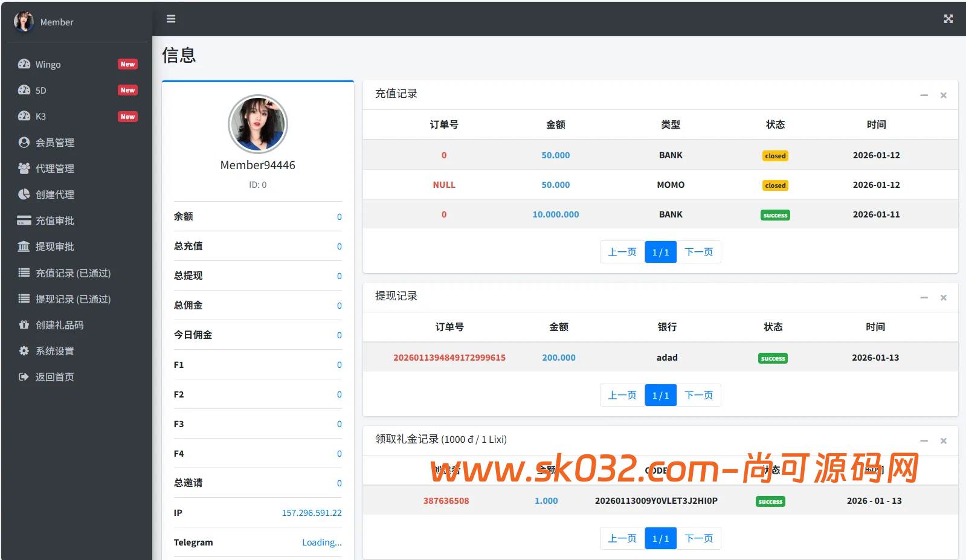Screen dimensions: 966x560
Task: Click the NULL order number
Action: [444, 185]
